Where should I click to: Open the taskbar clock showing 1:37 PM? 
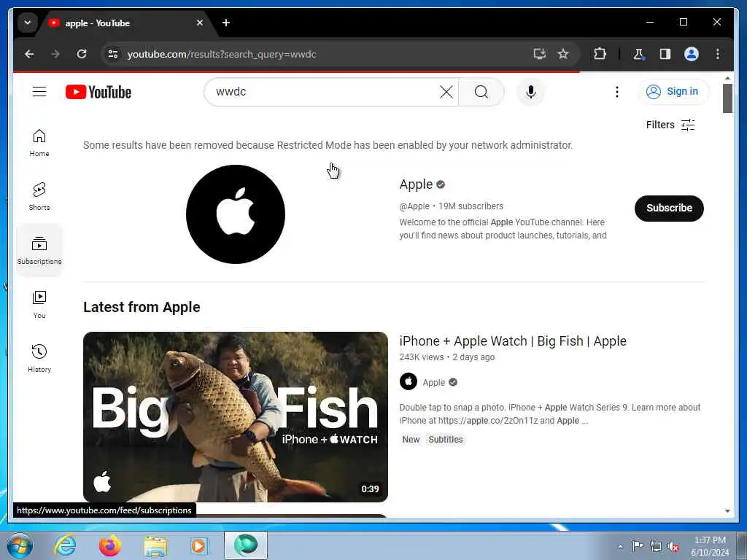709,546
